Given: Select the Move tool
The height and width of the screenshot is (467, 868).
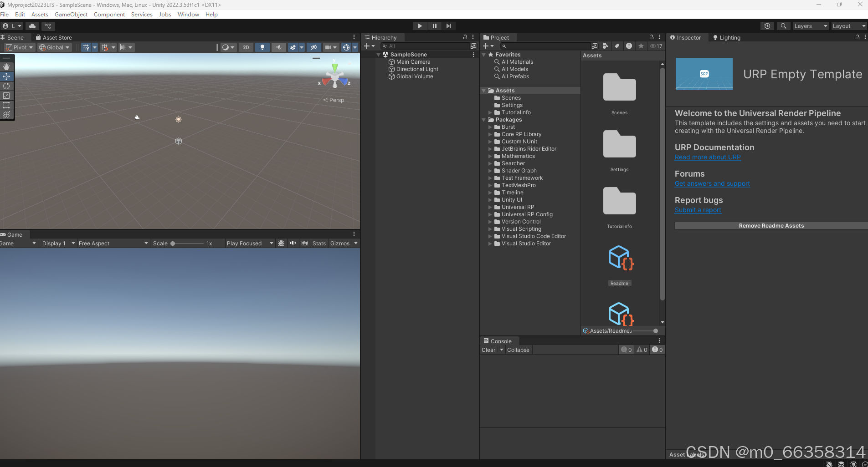Looking at the screenshot, I should pos(6,76).
